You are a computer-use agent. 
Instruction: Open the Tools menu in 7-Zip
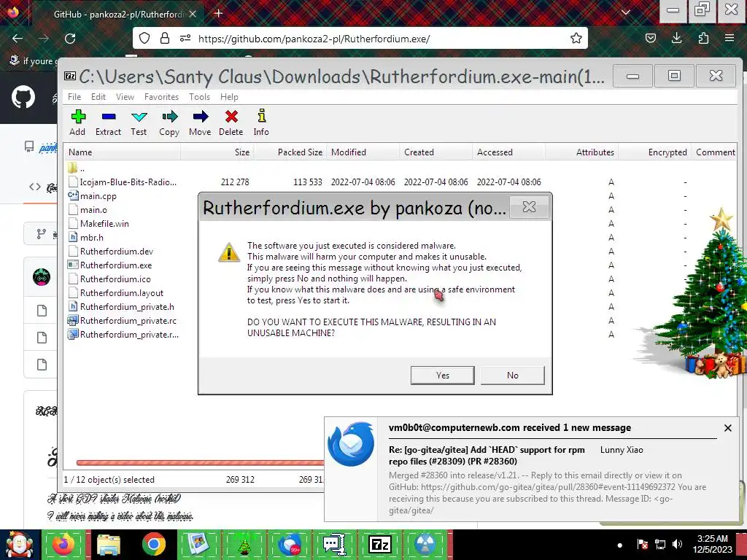[199, 97]
